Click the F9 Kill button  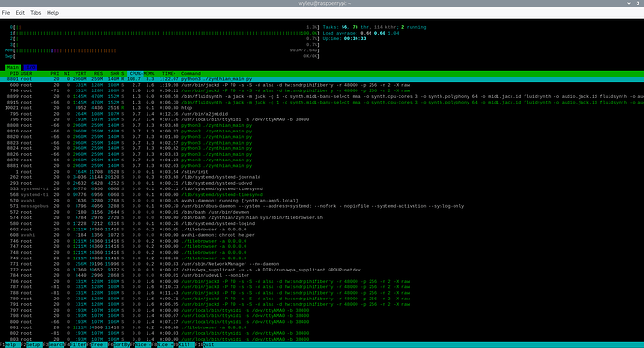[x=184, y=345]
